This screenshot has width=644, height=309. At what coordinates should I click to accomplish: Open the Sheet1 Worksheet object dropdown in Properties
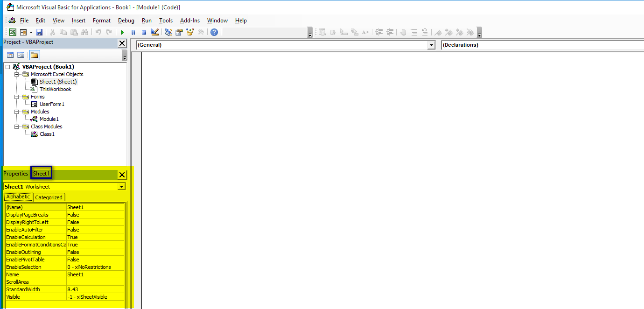tap(121, 187)
